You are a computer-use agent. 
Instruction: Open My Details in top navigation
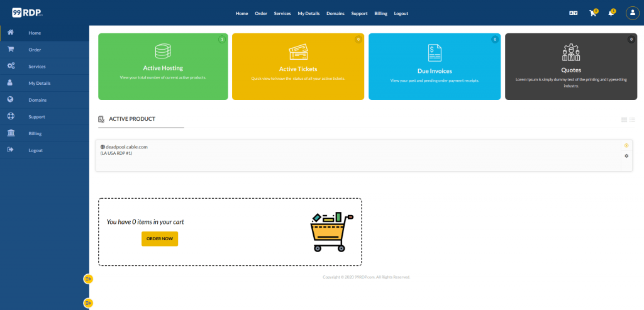(x=308, y=13)
